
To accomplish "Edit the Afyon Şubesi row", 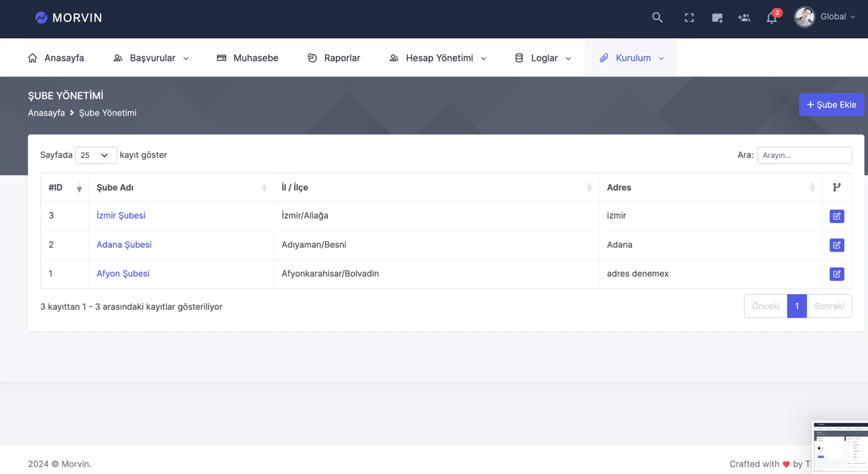I will click(x=837, y=274).
